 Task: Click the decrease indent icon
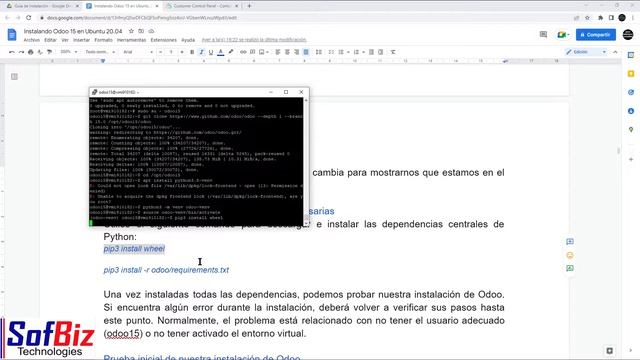pos(371,52)
